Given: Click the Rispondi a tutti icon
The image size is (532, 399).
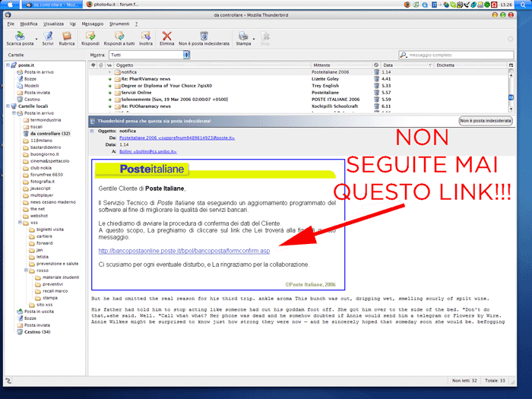Looking at the screenshot, I should coord(119,36).
